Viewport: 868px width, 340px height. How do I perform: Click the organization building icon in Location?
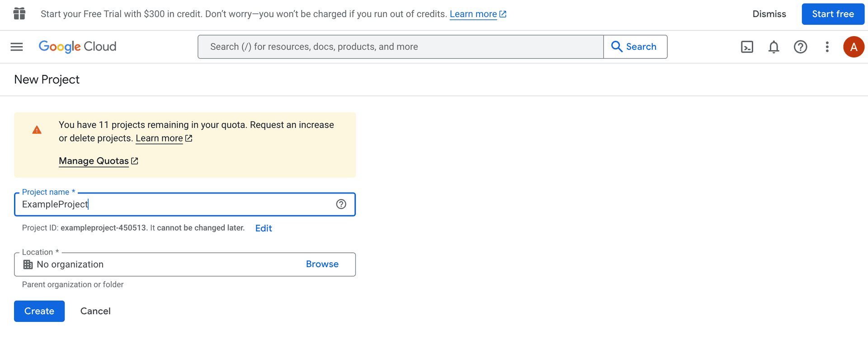pos(28,264)
